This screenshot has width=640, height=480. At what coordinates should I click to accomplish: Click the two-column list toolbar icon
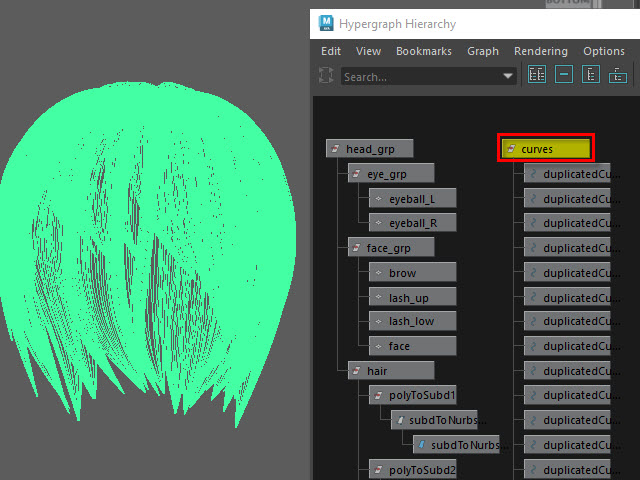point(537,75)
